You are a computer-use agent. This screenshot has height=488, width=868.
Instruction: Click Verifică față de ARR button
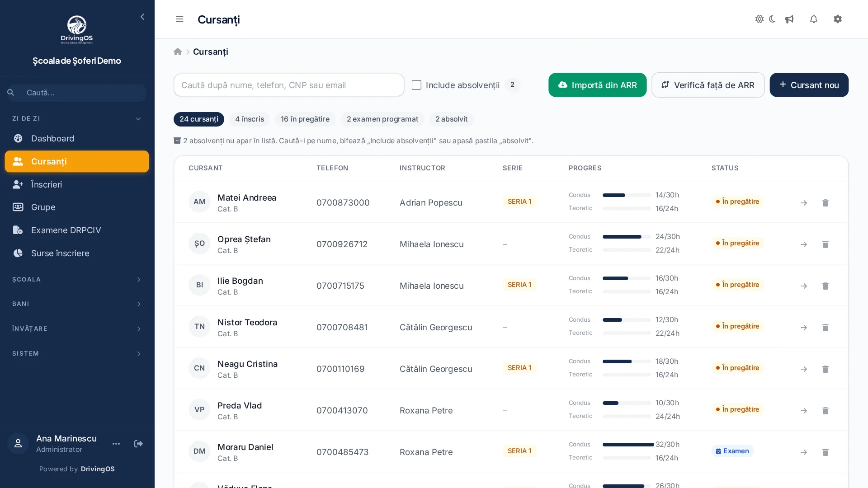click(708, 85)
